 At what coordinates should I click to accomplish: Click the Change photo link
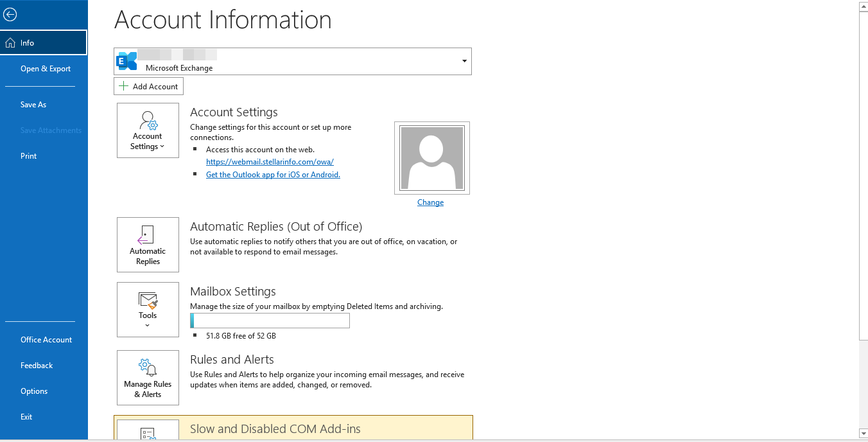point(430,202)
